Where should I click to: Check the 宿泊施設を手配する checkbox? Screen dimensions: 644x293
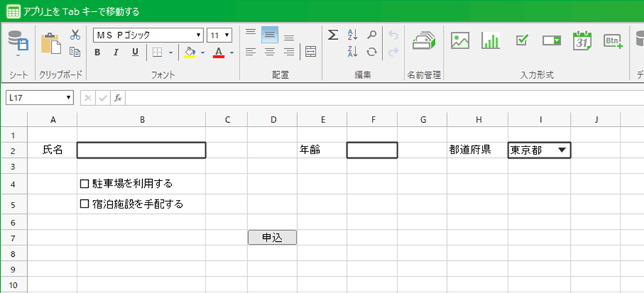pos(85,204)
